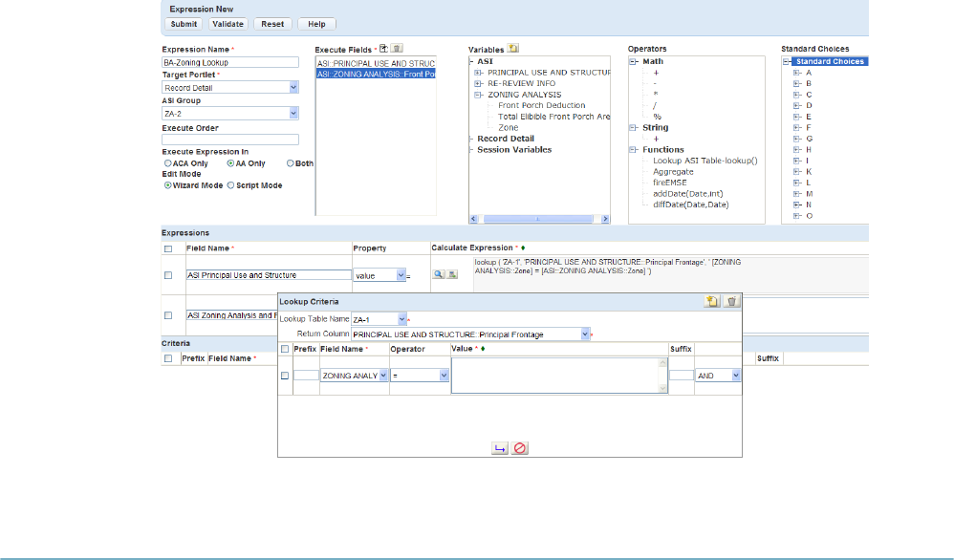Expand PRINCIPAL USE AND STRUCTURE variables node
Image resolution: width=954 pixels, height=560 pixels.
tap(478, 73)
